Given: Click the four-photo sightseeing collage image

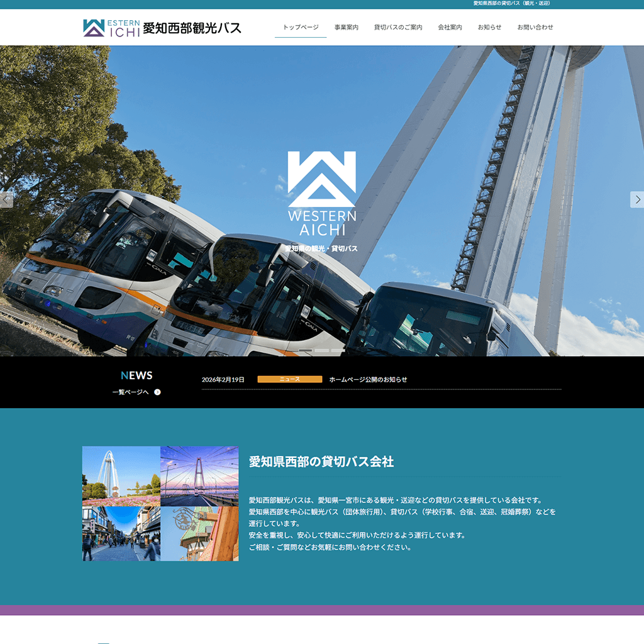Looking at the screenshot, I should point(160,503).
